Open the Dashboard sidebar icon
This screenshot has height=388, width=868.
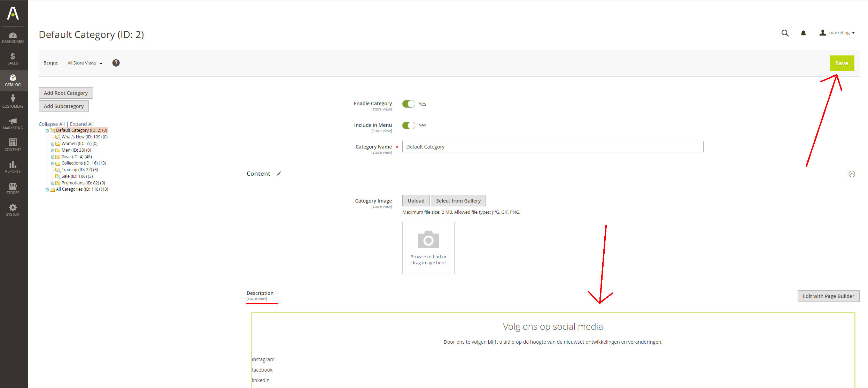click(13, 38)
